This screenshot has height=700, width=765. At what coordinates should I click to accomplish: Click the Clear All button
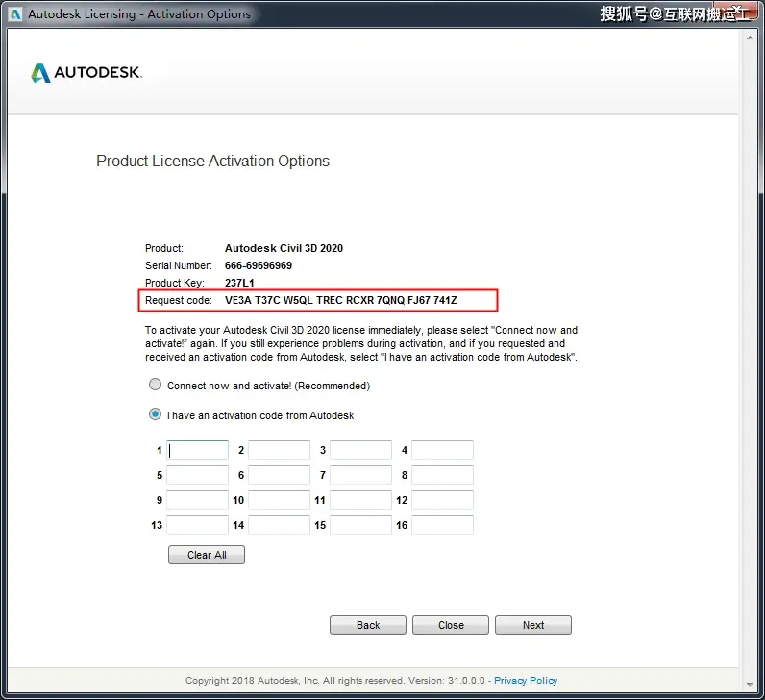tap(207, 555)
